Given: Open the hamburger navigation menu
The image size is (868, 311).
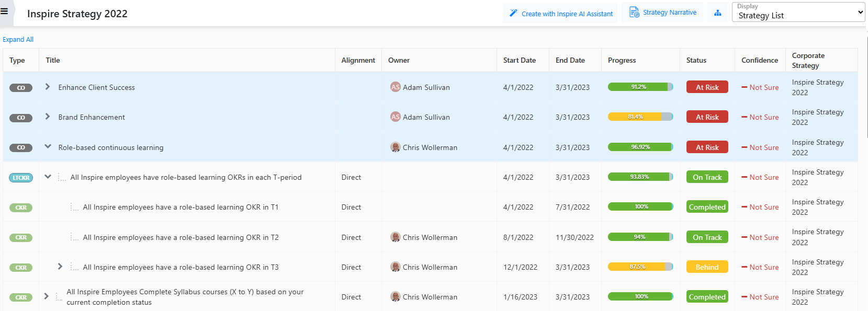Looking at the screenshot, I should pyautogui.click(x=4, y=11).
